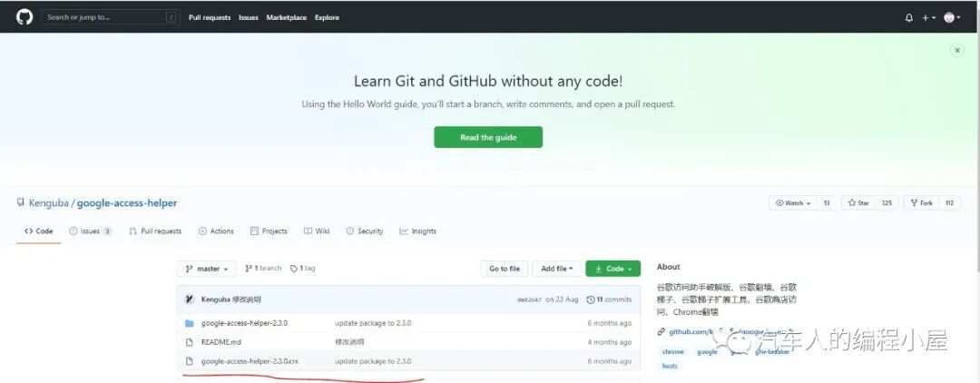Image resolution: width=980 pixels, height=383 pixels.
Task: Switch to the Insights tab
Action: tap(418, 231)
